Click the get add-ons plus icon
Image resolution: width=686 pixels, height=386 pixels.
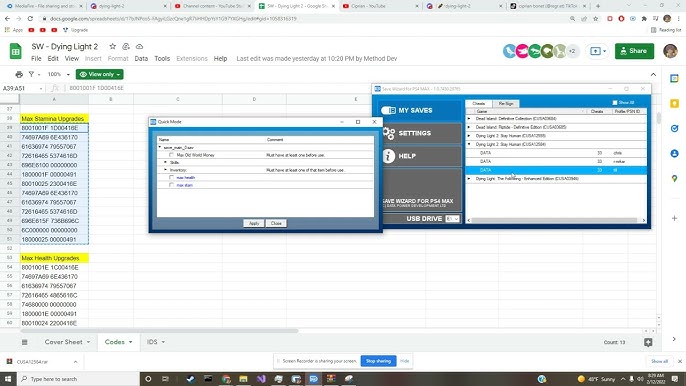click(674, 218)
